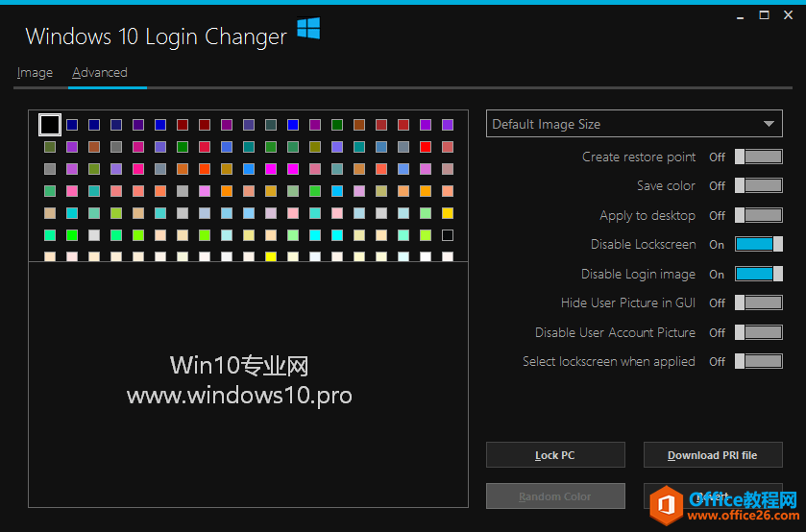The height and width of the screenshot is (532, 806).
Task: Open the Default Image Size dropdown
Action: pyautogui.click(x=634, y=124)
